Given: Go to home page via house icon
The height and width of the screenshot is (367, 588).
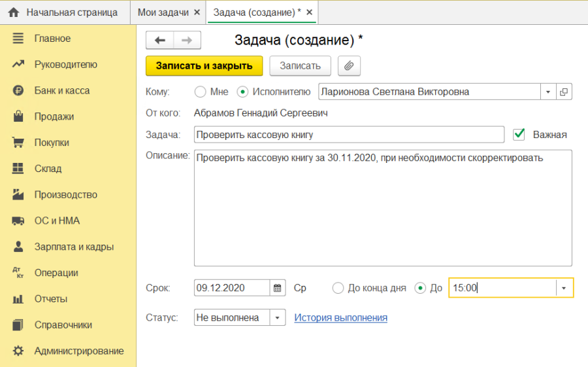Looking at the screenshot, I should click(x=14, y=12).
